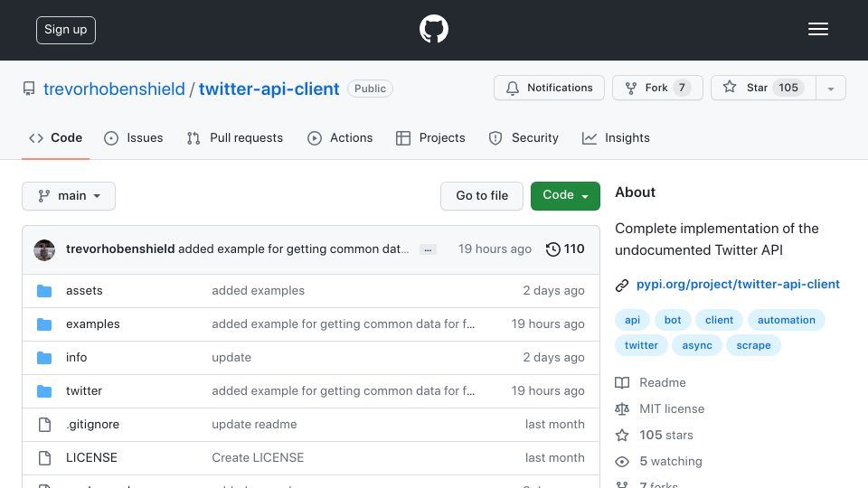Click the 105 stars link in About

[666, 435]
